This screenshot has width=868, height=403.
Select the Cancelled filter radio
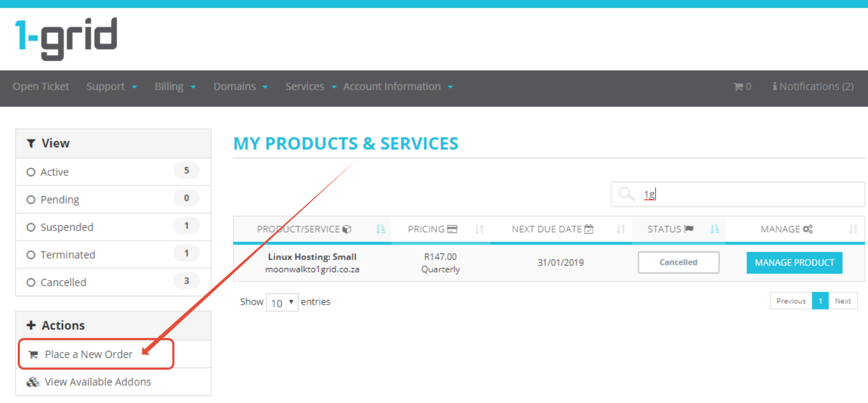[31, 283]
